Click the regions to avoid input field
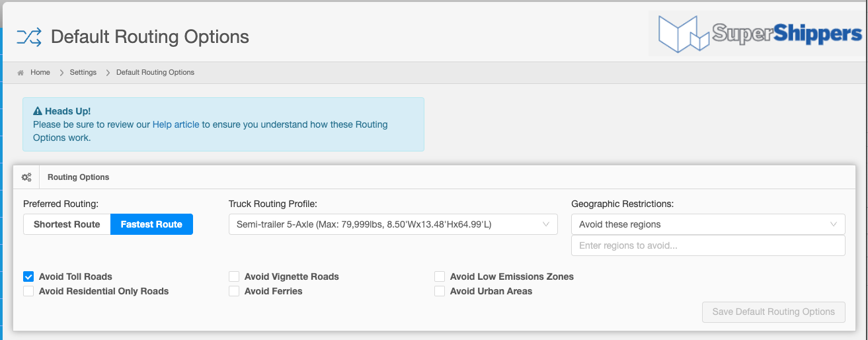Viewport: 868px width, 340px height. (x=708, y=245)
